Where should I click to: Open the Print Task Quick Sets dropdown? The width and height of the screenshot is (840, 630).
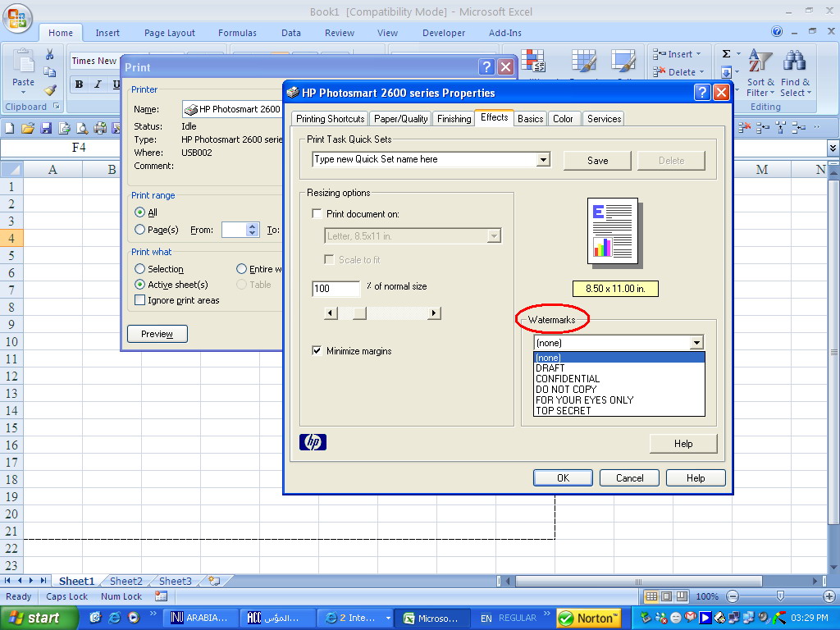click(543, 159)
